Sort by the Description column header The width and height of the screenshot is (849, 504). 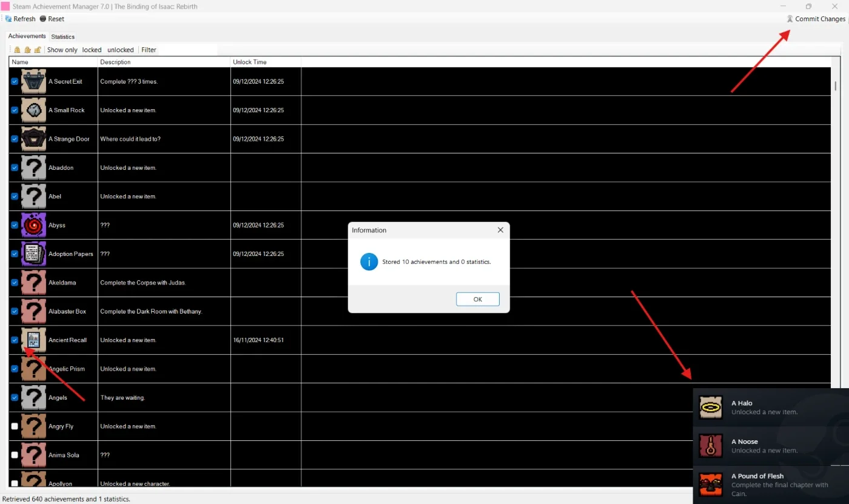point(164,62)
